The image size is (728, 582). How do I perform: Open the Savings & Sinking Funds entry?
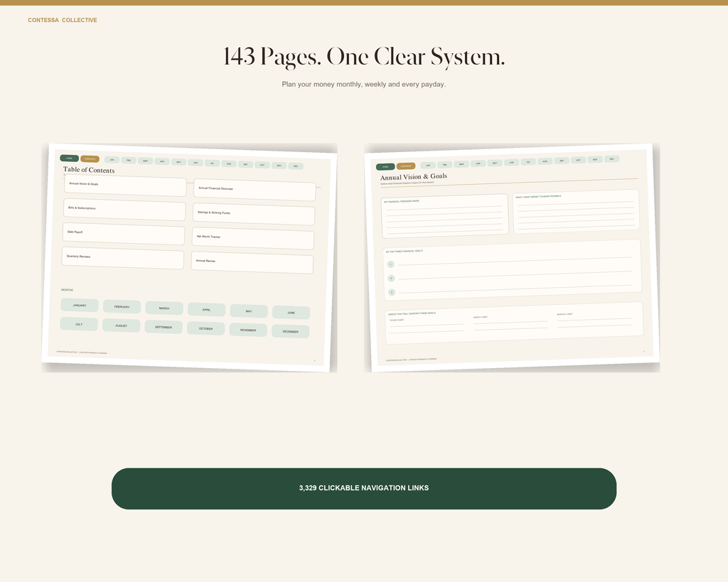tap(254, 214)
